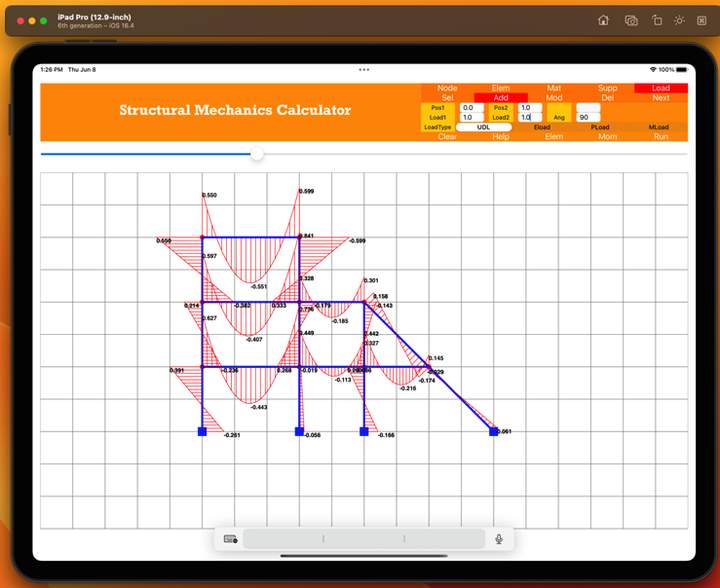Click the moment value label -0.261

point(232,435)
